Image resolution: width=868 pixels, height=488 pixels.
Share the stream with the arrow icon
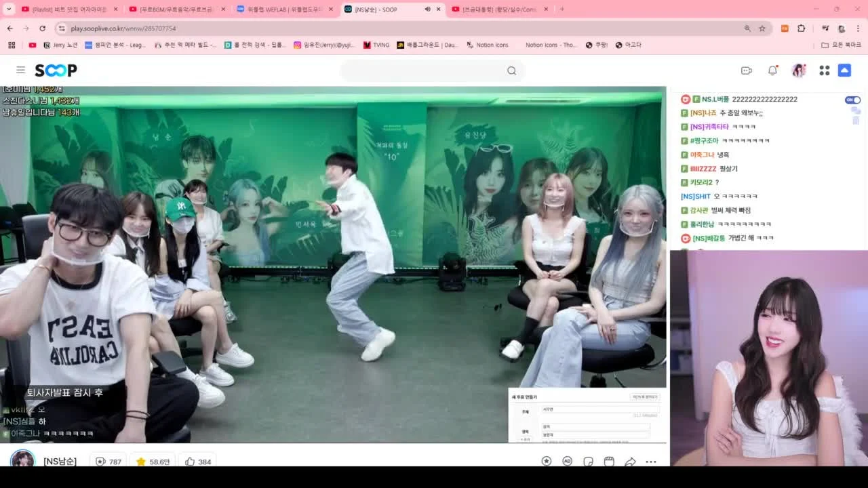(x=630, y=462)
